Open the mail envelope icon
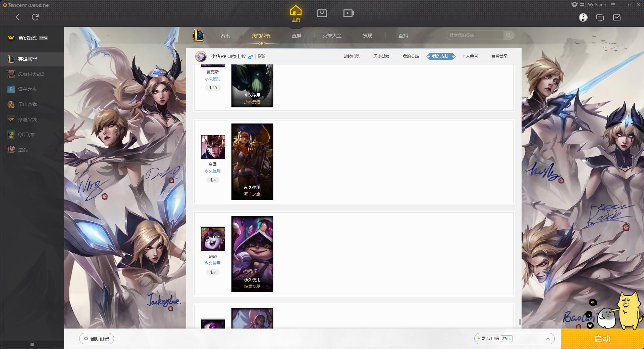 coord(617,17)
